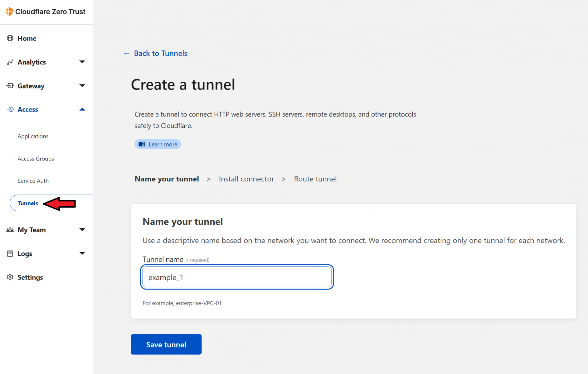588x374 pixels.
Task: Click the Analytics chart icon
Action: (x=10, y=62)
